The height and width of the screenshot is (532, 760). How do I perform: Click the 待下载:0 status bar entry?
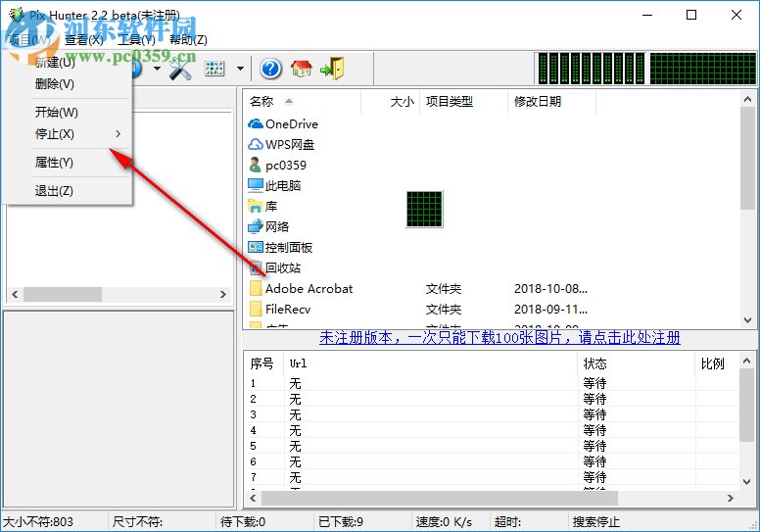coord(243,522)
